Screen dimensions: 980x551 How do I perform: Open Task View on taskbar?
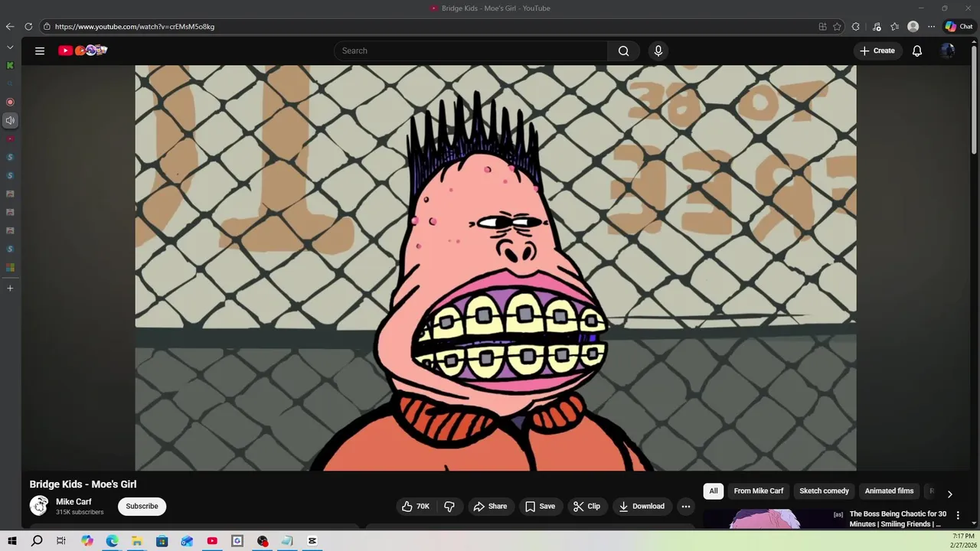point(61,541)
